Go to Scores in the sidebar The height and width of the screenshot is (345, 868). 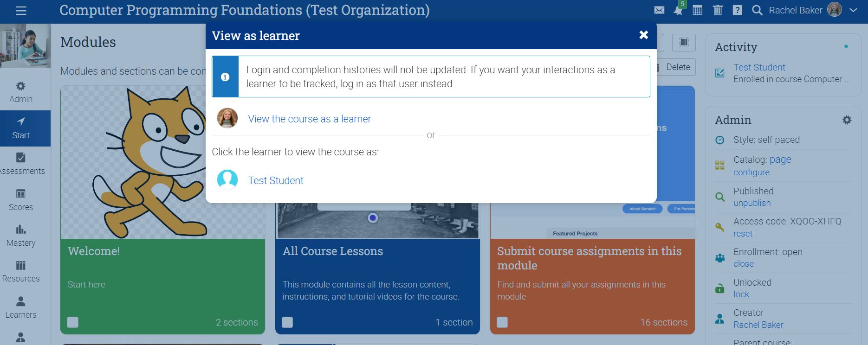pos(21,200)
